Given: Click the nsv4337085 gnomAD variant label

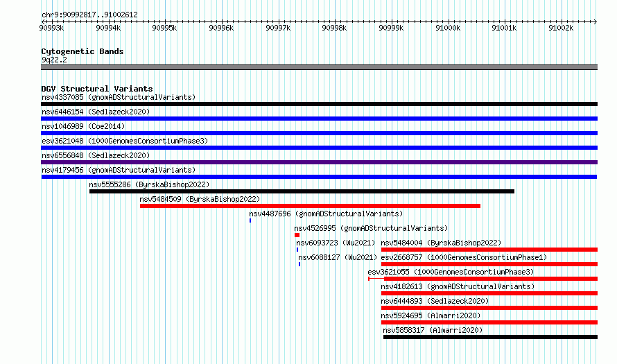Looking at the screenshot, I should [119, 97].
